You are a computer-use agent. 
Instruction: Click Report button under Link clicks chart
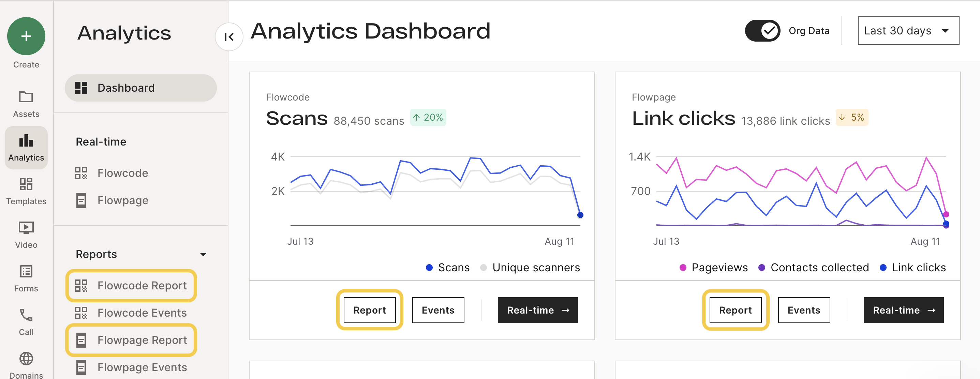coord(736,310)
